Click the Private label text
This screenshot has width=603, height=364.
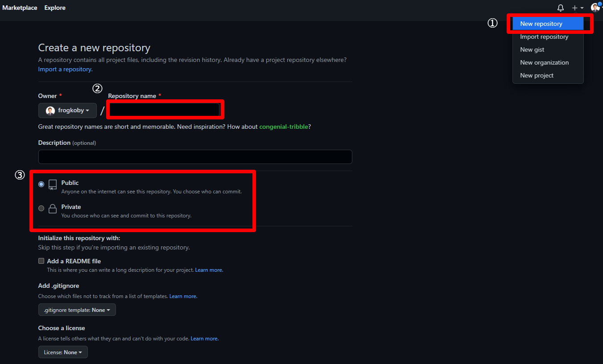click(71, 207)
